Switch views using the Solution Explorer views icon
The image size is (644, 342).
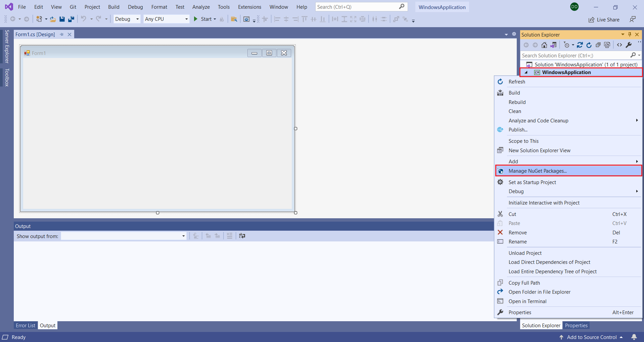(x=553, y=45)
